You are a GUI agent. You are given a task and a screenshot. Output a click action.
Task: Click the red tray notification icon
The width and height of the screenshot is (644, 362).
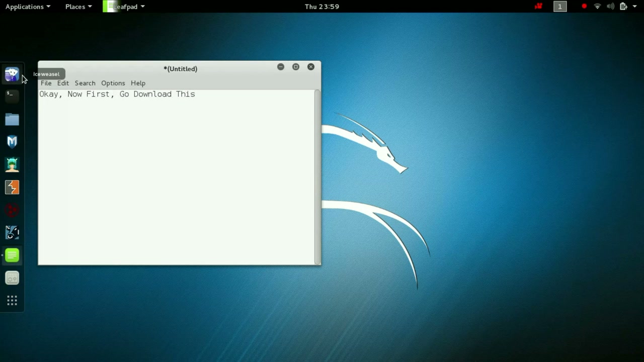pos(538,7)
